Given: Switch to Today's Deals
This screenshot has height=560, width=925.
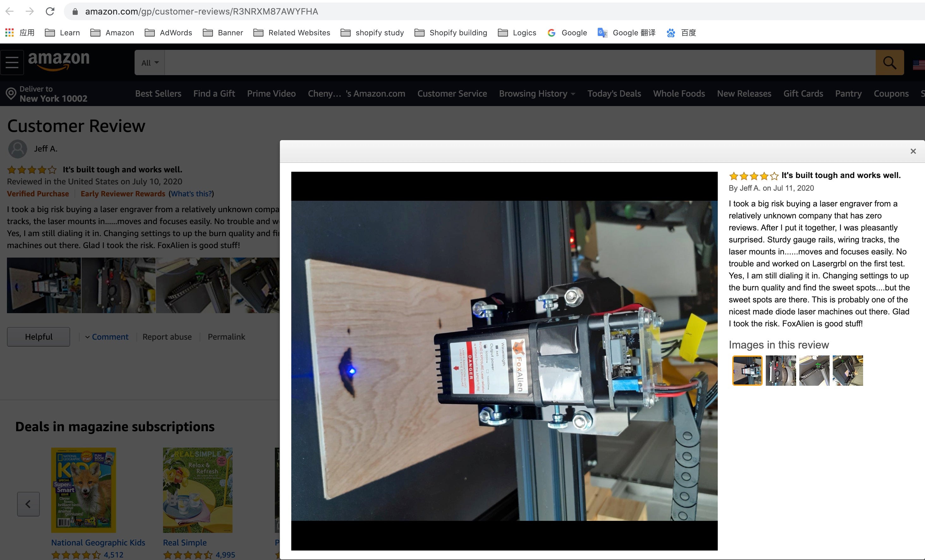Looking at the screenshot, I should click(614, 94).
